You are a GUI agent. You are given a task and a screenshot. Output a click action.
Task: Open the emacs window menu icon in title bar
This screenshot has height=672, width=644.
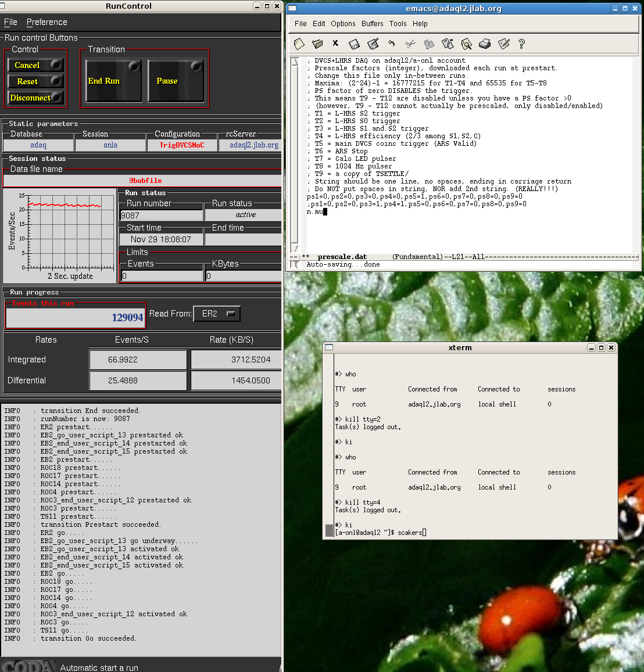point(292,8)
